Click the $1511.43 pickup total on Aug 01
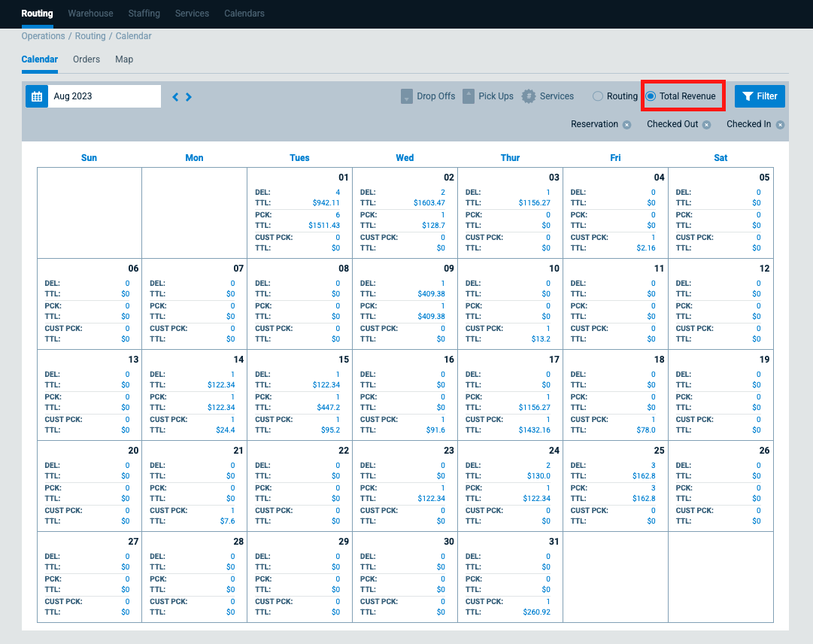Image resolution: width=813 pixels, height=644 pixels. 324,226
